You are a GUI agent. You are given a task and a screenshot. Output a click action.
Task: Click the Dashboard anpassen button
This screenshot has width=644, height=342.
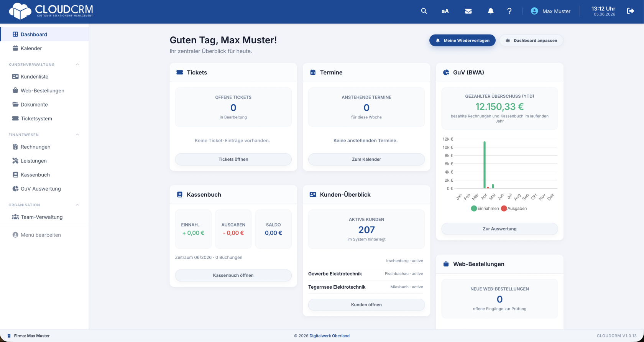tap(531, 40)
